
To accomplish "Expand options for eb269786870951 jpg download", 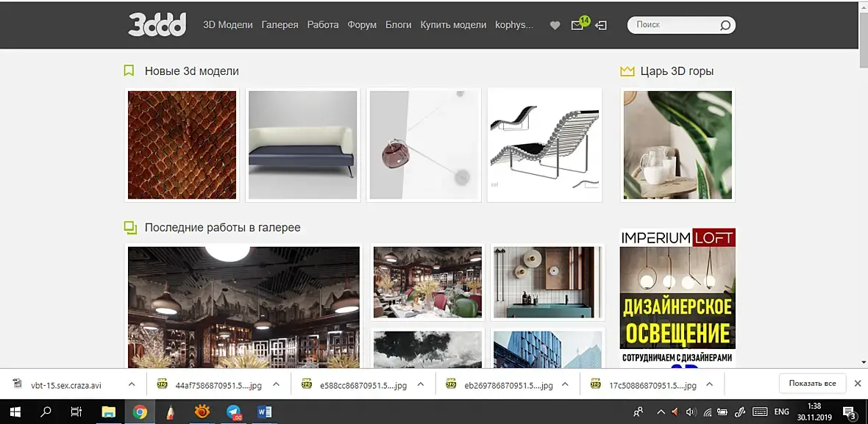I will 565,384.
